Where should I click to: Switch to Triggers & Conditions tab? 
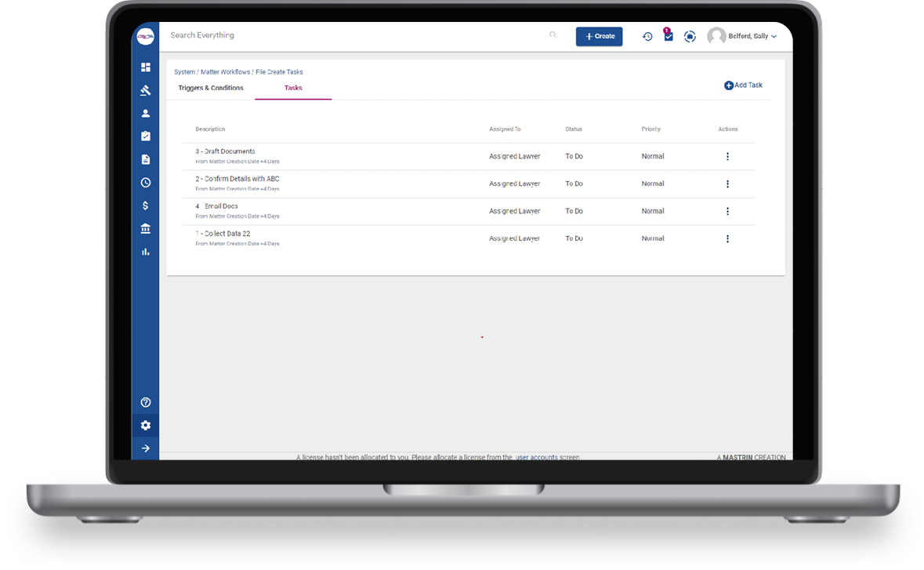point(211,88)
